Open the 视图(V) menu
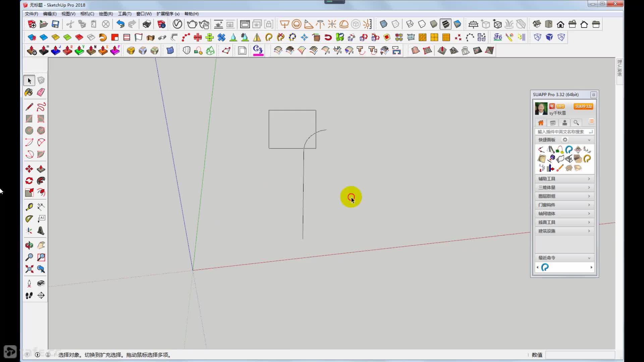 (x=68, y=14)
